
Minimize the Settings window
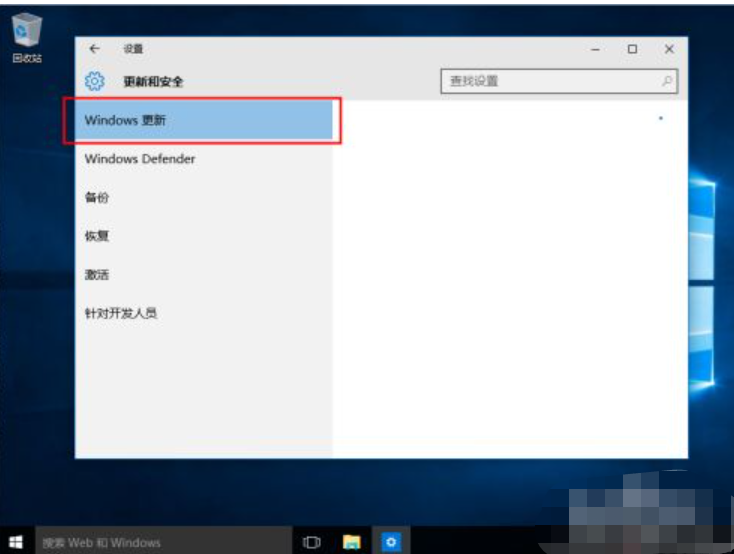tap(595, 49)
